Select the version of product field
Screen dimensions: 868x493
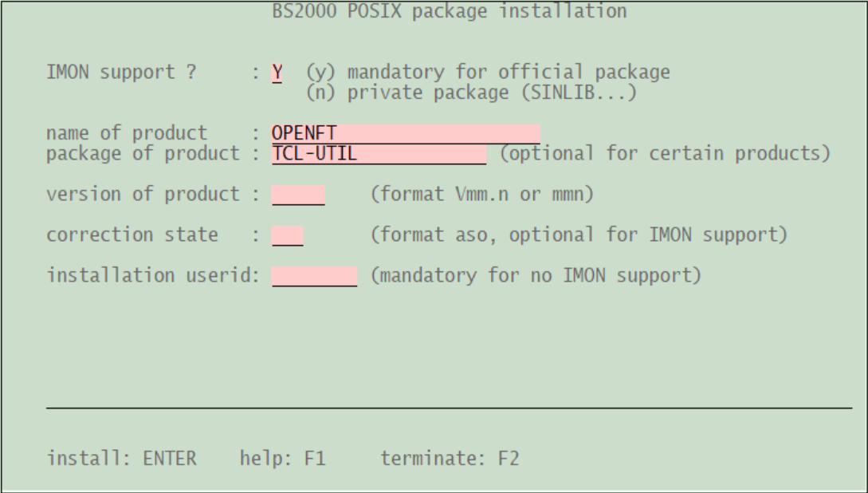pos(298,195)
